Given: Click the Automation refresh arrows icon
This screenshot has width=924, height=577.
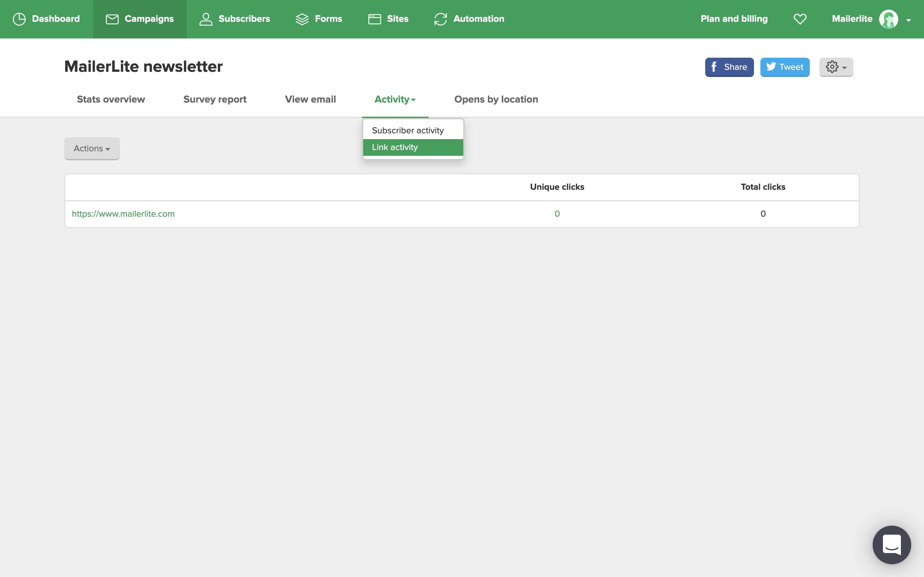Looking at the screenshot, I should tap(440, 19).
